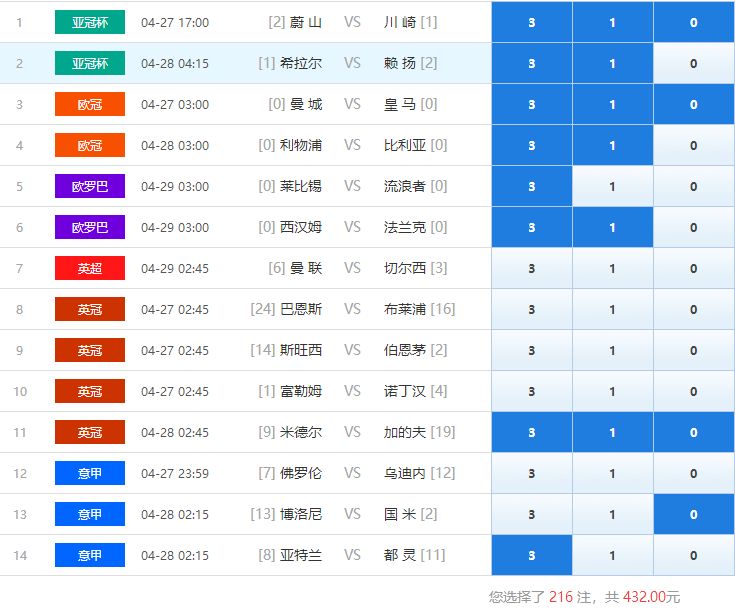
Task: Select 3 for 佛罗伦 vs 乌迪内
Action: [x=532, y=474]
